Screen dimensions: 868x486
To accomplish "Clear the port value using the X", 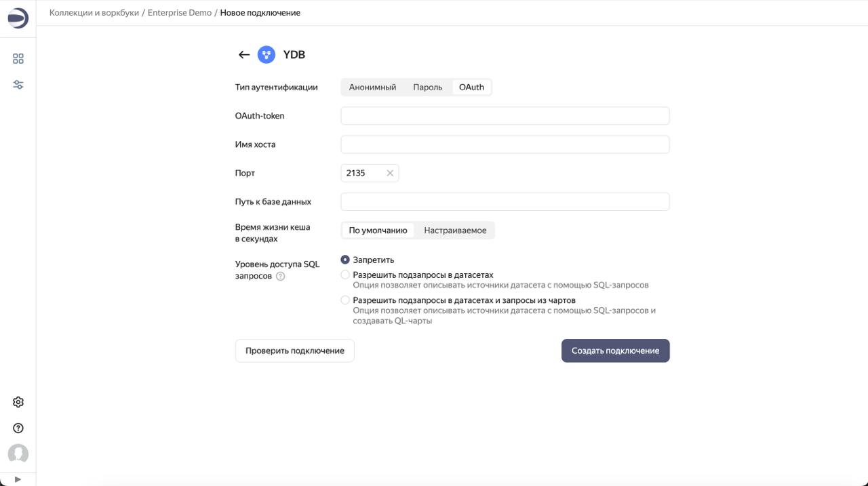I will (x=390, y=173).
